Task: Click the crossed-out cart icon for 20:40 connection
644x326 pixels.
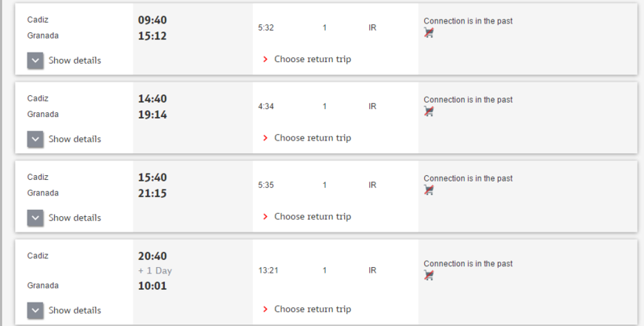Action: click(429, 276)
